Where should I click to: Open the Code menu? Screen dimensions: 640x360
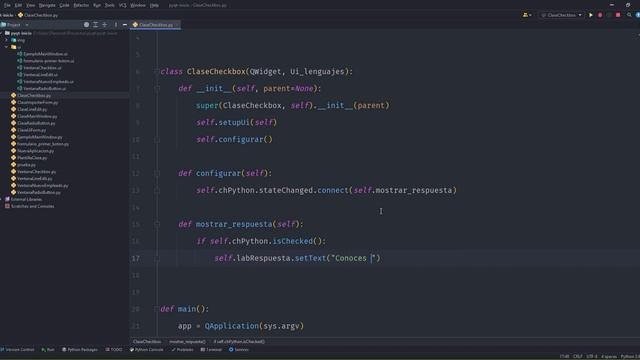click(x=64, y=5)
